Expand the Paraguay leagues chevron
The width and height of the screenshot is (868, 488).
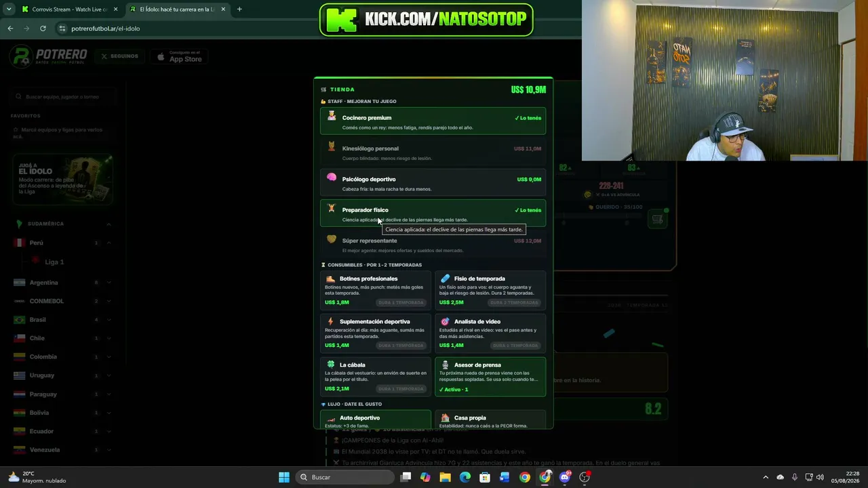point(108,394)
